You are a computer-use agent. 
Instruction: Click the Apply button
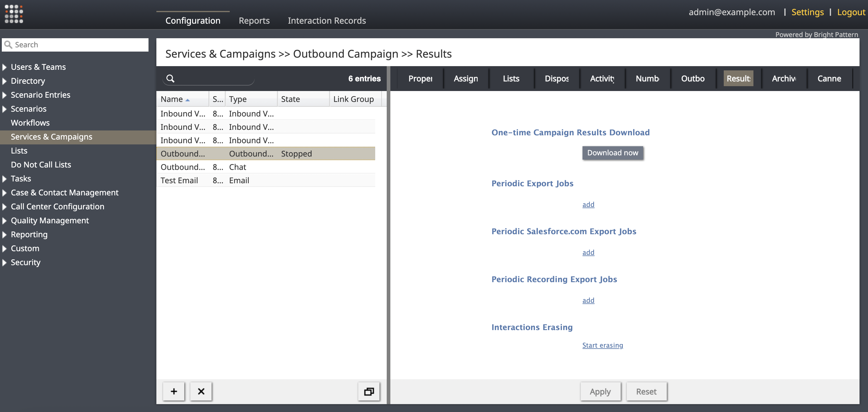pos(600,391)
